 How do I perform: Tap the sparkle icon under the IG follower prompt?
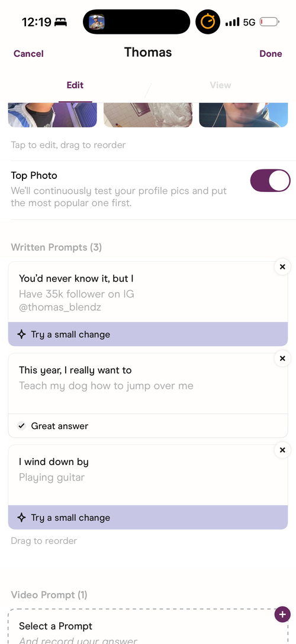(22, 334)
